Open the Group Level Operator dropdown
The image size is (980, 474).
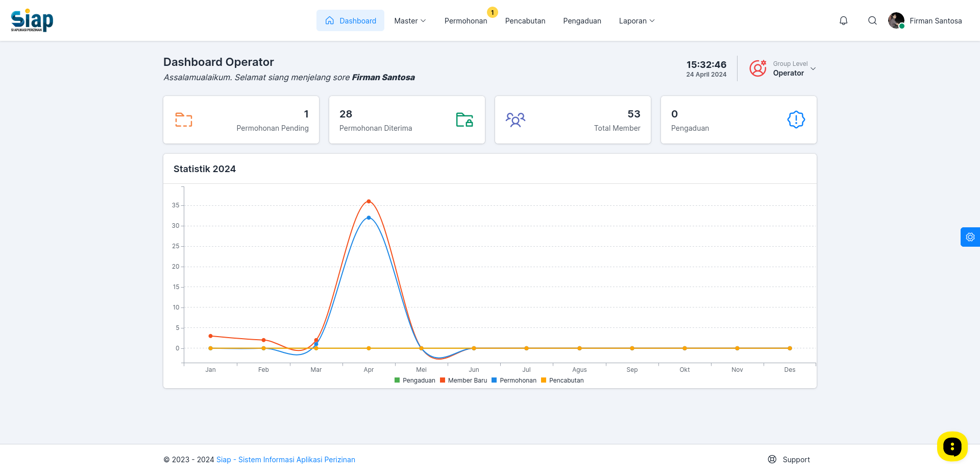tap(782, 68)
